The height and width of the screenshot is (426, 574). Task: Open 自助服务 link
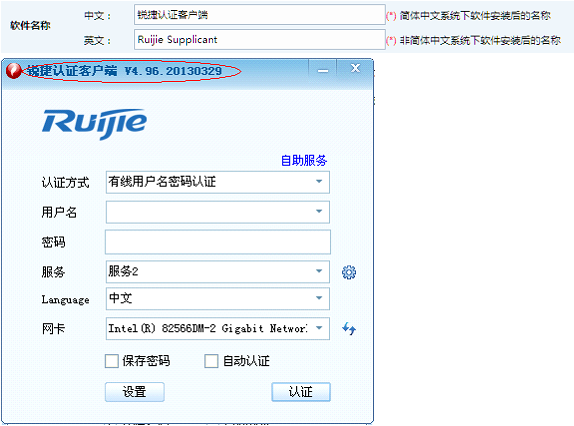pyautogui.click(x=304, y=160)
